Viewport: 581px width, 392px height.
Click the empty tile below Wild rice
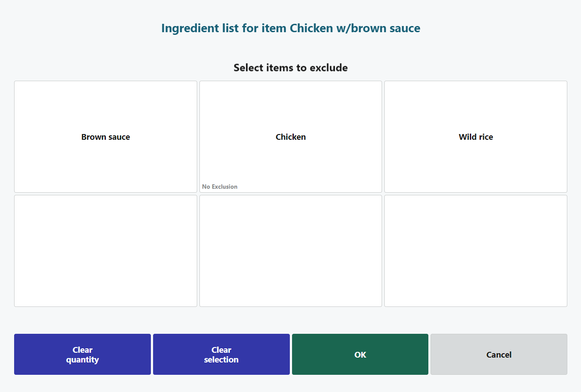476,250
